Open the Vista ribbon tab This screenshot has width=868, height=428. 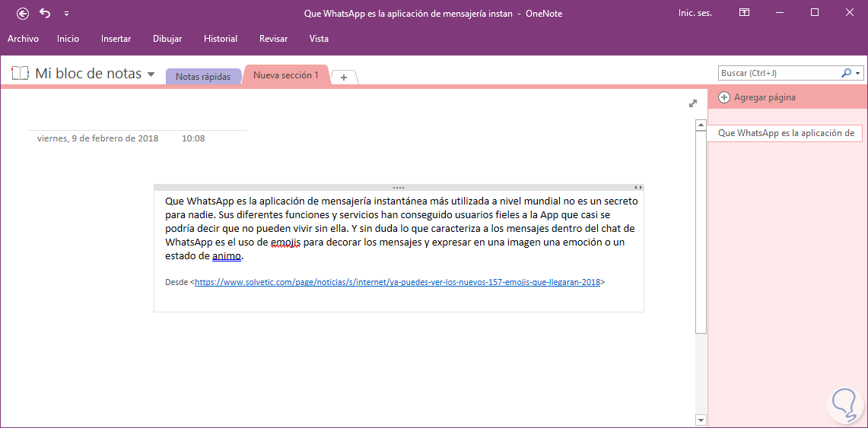point(319,39)
